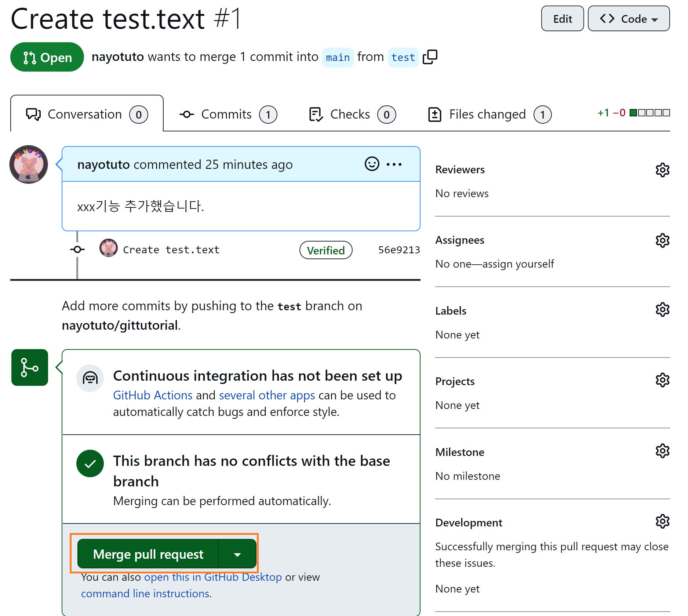Viewport: 688px width, 616px height.
Task: Open the Milestone gear settings
Action: (x=662, y=450)
